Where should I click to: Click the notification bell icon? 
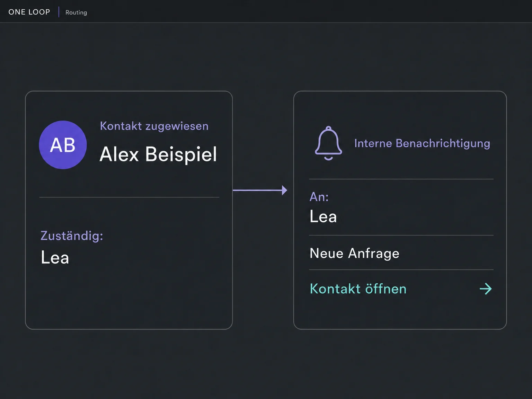pyautogui.click(x=328, y=143)
